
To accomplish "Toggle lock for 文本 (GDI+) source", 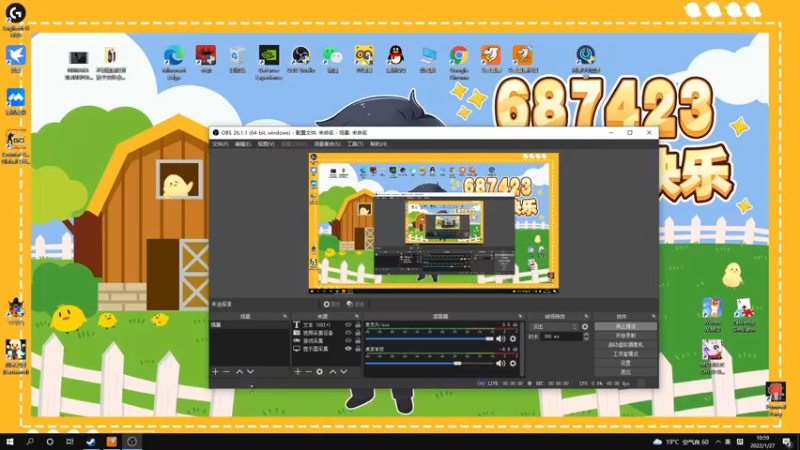I will [358, 324].
